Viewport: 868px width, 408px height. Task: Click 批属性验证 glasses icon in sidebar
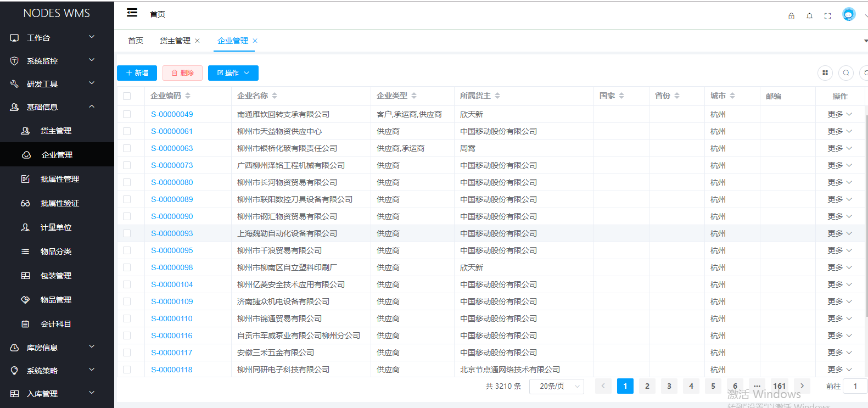(25, 203)
